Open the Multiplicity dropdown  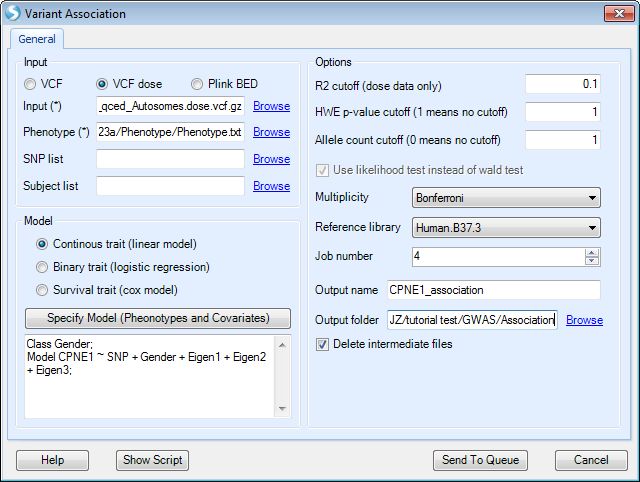coord(506,198)
